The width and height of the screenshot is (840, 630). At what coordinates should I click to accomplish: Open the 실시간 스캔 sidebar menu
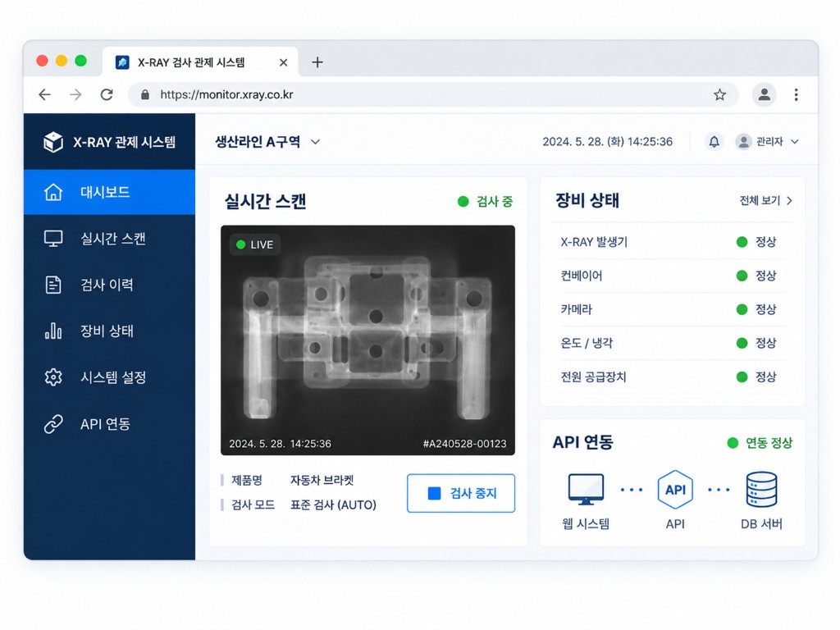click(x=109, y=239)
